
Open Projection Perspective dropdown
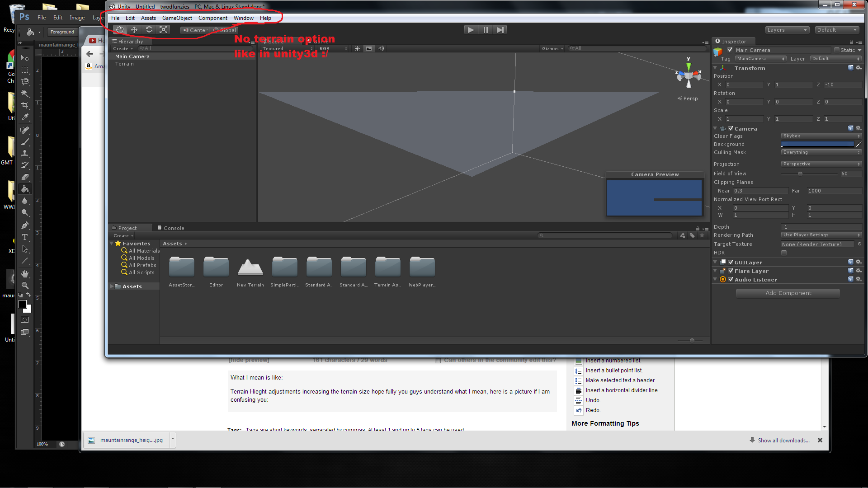821,164
